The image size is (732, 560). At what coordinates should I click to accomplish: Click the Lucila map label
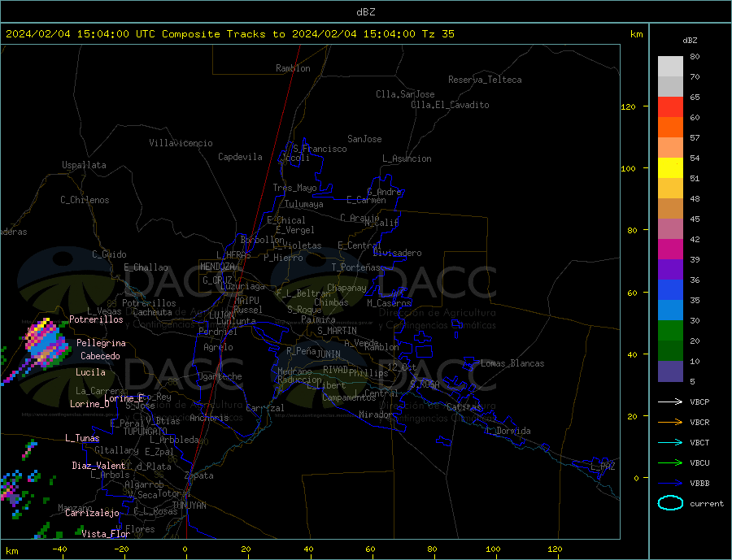click(x=90, y=372)
